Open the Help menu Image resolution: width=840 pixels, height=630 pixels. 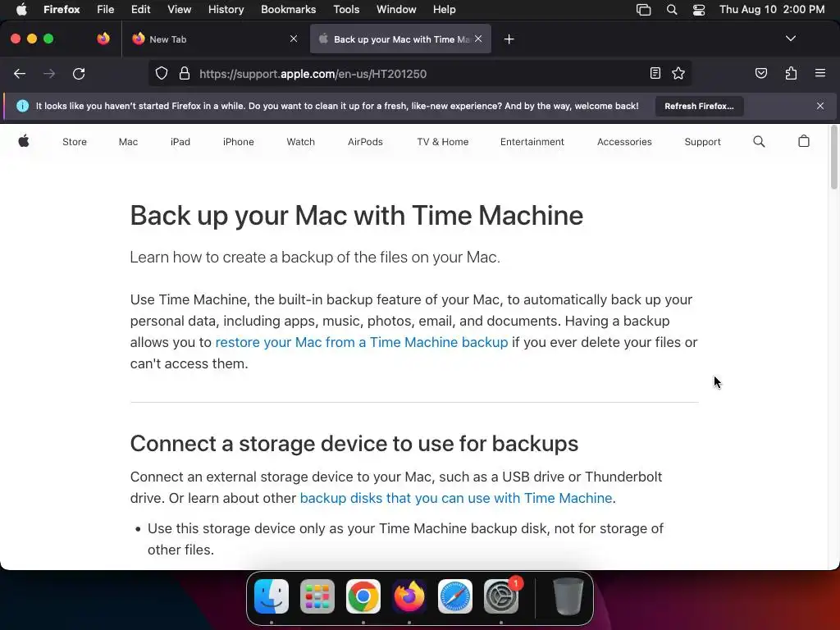pos(444,10)
